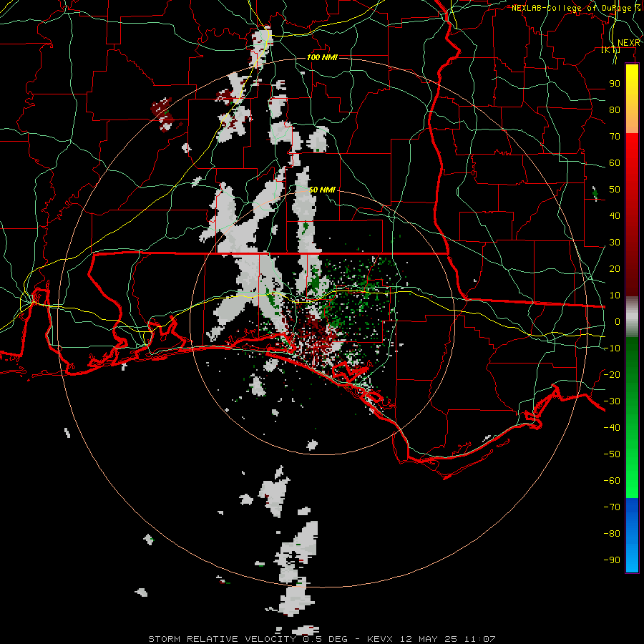Click the -90 value on velocity legend
The image size is (644, 644).
click(x=612, y=560)
